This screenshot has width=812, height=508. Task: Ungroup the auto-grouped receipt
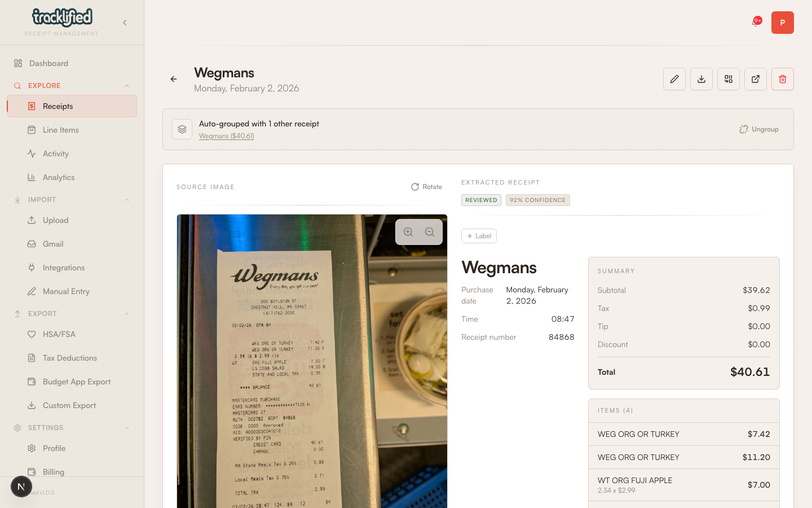(x=759, y=129)
